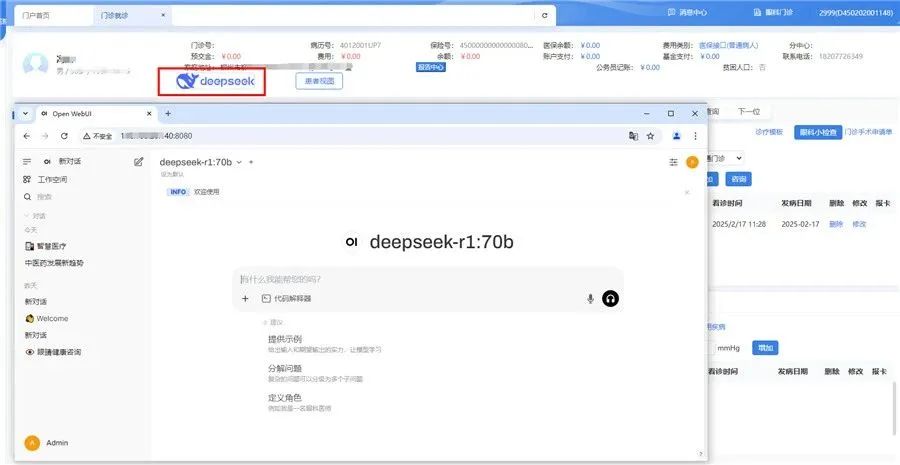Image resolution: width=900 pixels, height=465 pixels.
Task: Click the 有什么我能帮您的吗 message box
Action: point(428,280)
